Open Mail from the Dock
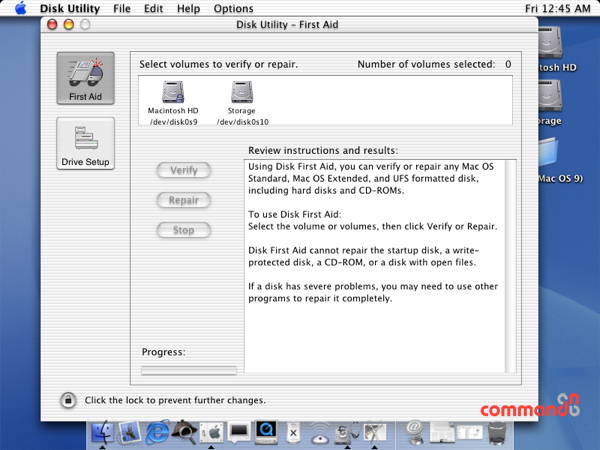Screen dimensions: 600x450 pyautogui.click(x=129, y=432)
